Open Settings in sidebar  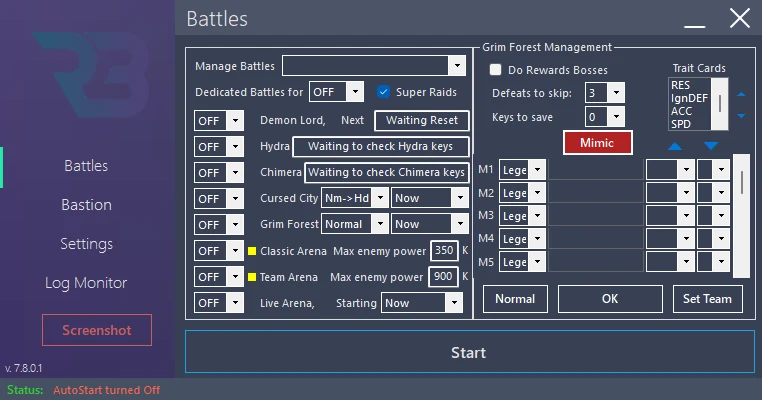click(x=87, y=243)
